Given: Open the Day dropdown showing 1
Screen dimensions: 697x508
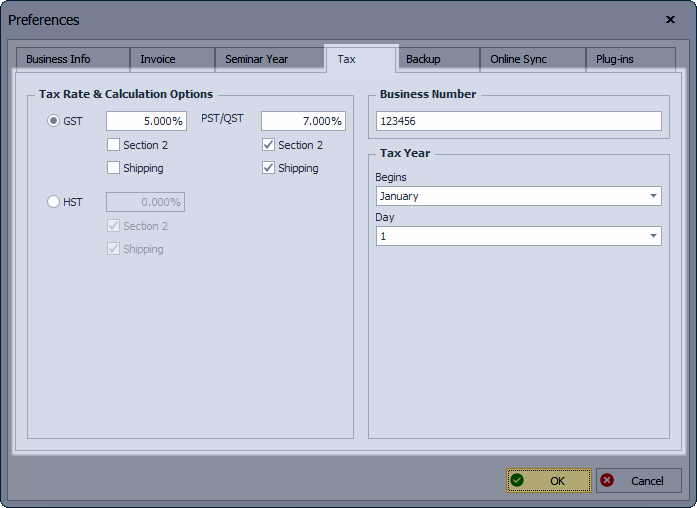Looking at the screenshot, I should coord(519,236).
